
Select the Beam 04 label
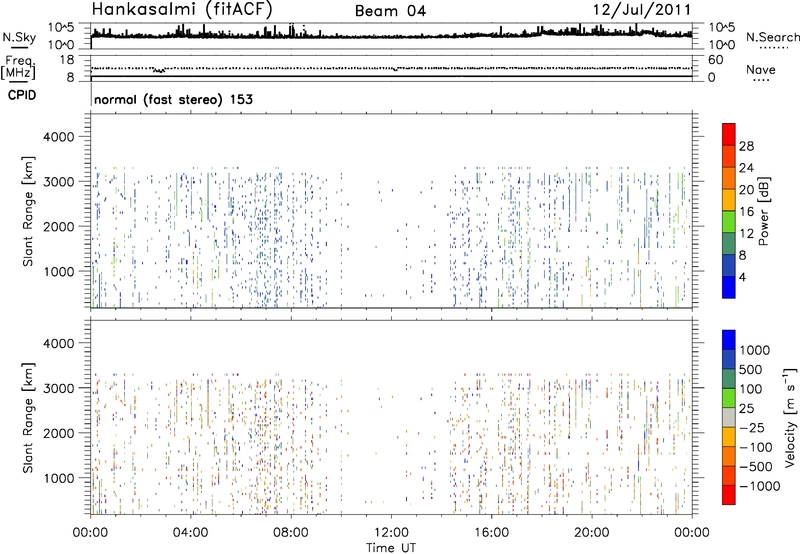click(x=390, y=11)
